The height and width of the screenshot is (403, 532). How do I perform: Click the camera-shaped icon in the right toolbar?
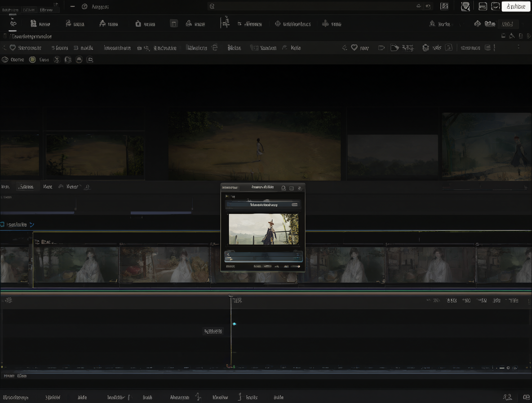(426, 48)
